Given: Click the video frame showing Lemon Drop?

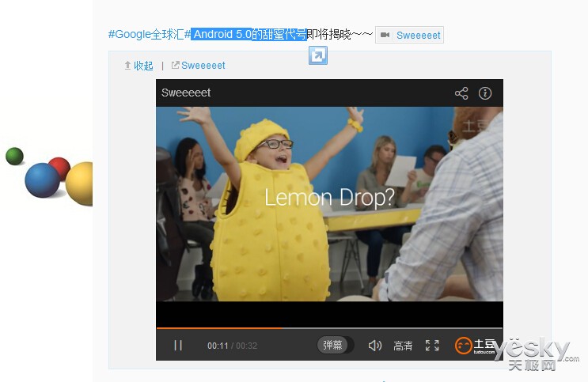Looking at the screenshot, I should pos(329,204).
